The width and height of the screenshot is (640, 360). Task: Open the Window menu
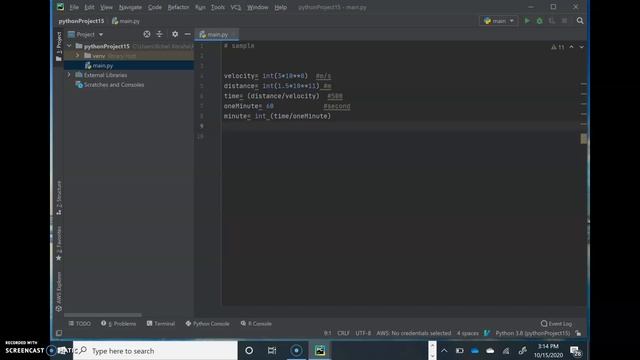click(258, 7)
